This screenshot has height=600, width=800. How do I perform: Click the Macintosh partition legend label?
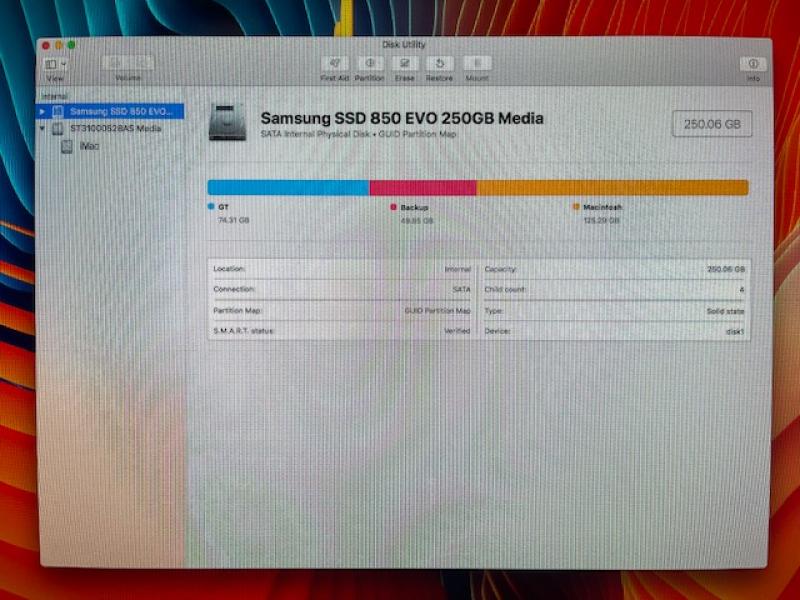(603, 207)
